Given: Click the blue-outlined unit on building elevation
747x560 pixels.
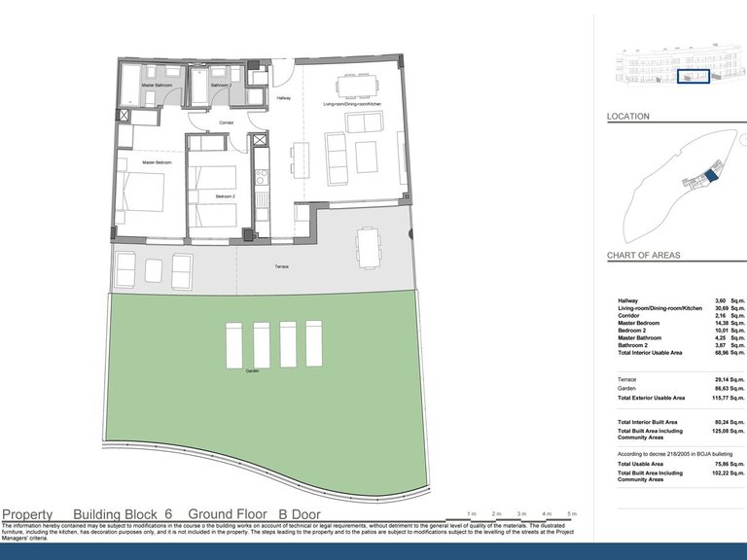Looking at the screenshot, I should [x=693, y=76].
